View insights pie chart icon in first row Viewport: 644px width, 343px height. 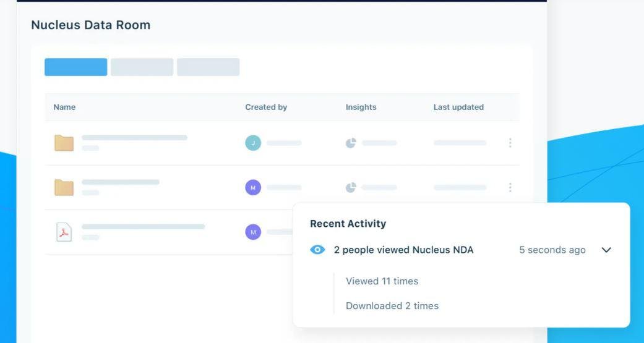(x=351, y=143)
